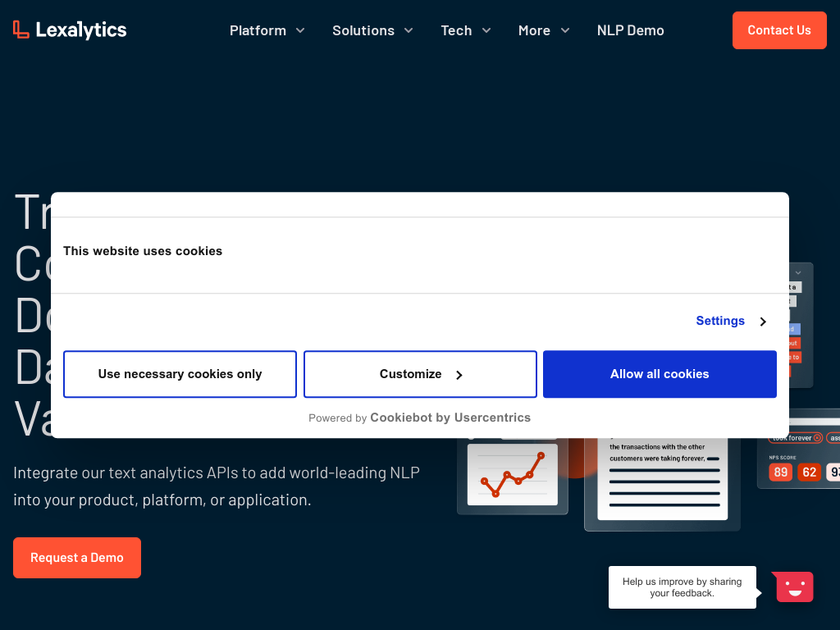
Task: Open the More menu
Action: pyautogui.click(x=534, y=30)
